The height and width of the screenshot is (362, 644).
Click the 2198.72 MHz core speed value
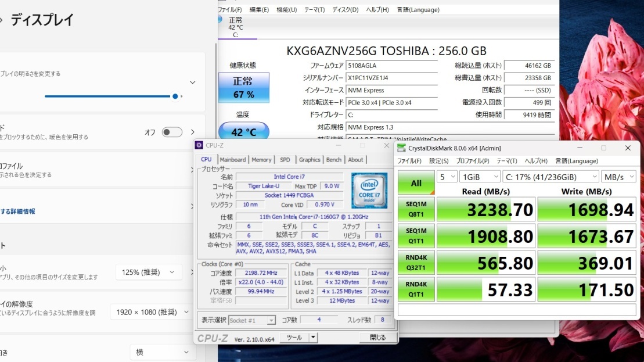(x=261, y=273)
